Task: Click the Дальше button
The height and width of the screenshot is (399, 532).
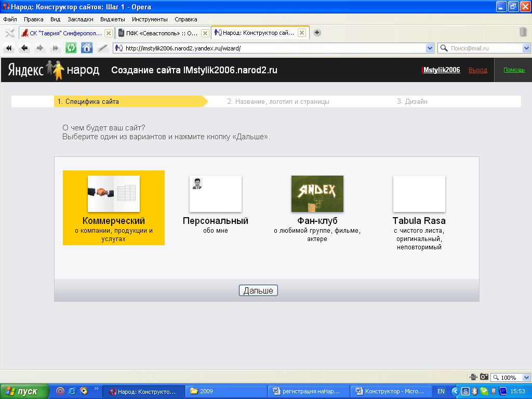Action: (x=258, y=290)
